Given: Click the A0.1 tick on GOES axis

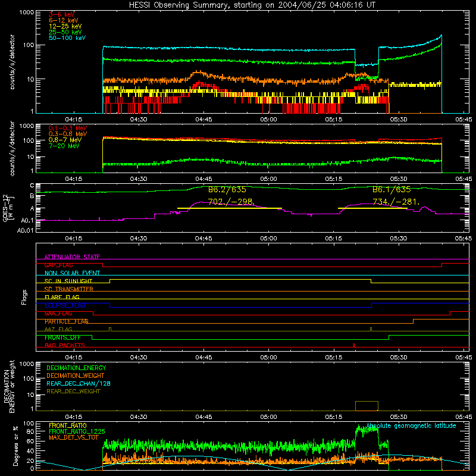Looking at the screenshot, I should pos(27,221).
